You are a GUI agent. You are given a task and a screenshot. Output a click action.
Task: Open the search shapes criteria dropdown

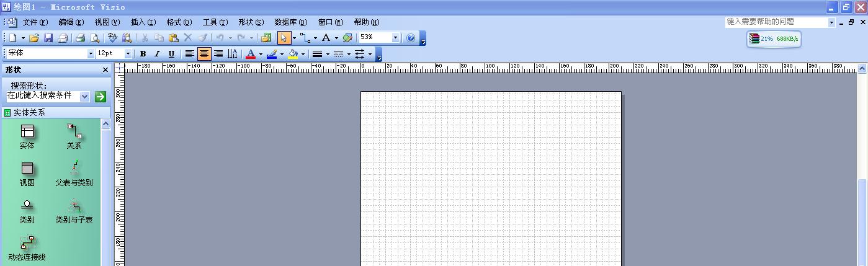click(85, 97)
